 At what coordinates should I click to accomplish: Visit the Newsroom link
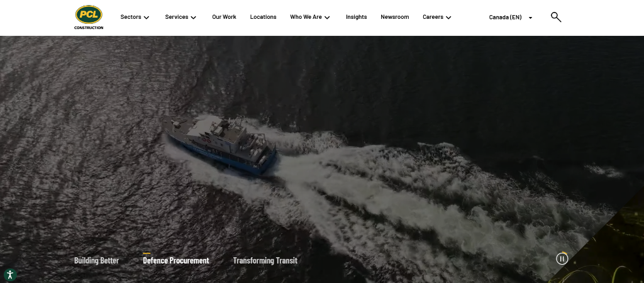tap(394, 17)
